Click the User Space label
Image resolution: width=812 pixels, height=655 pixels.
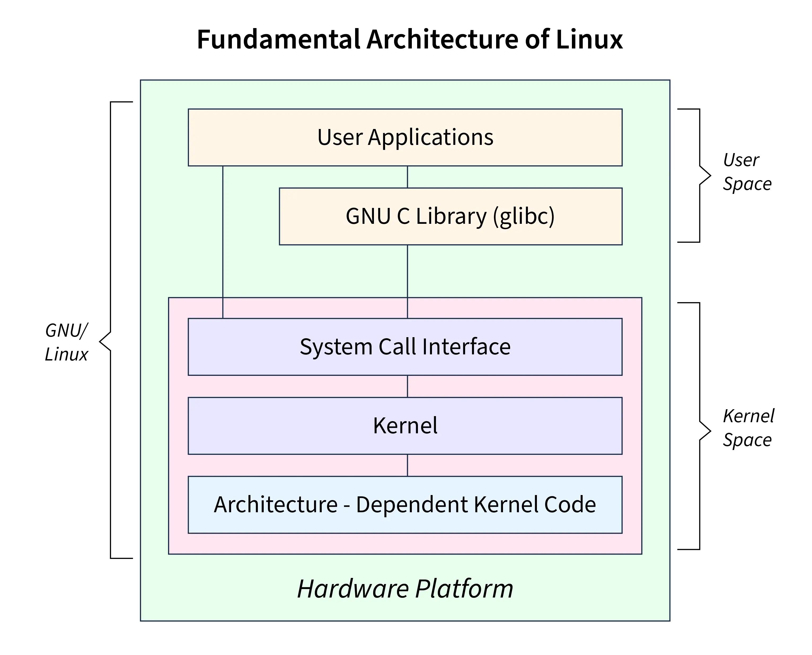[747, 172]
